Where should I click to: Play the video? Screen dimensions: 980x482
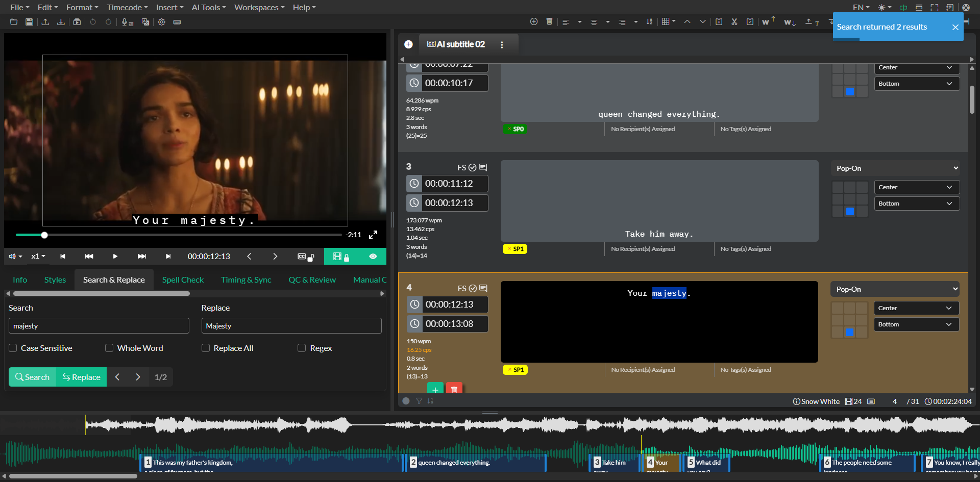tap(115, 256)
